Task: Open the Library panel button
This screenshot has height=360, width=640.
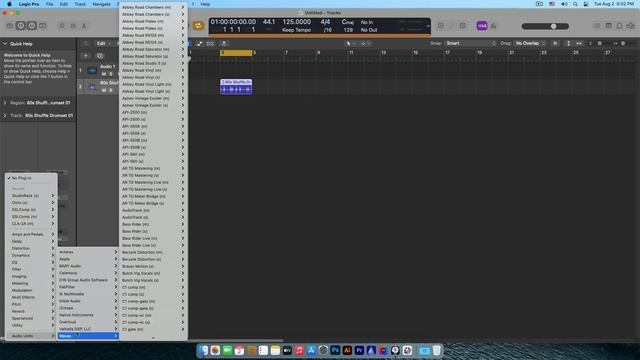Action: click(x=10, y=26)
